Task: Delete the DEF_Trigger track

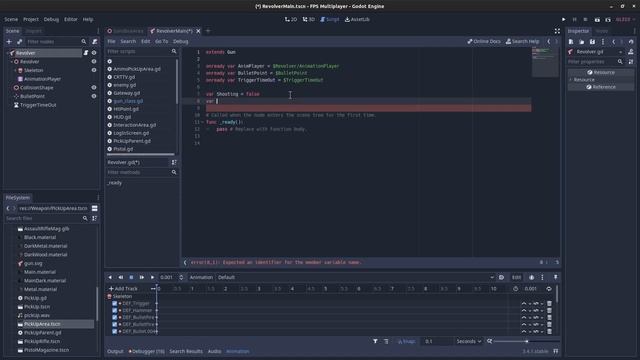Action: coord(549,303)
